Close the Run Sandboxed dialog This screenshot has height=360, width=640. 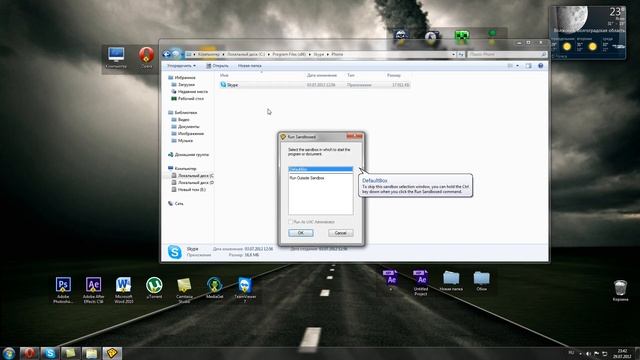[354, 136]
